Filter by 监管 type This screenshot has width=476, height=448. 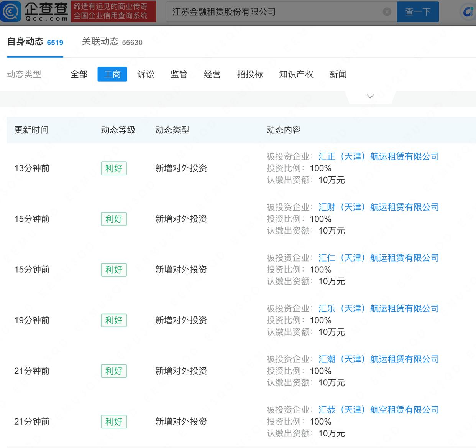179,74
